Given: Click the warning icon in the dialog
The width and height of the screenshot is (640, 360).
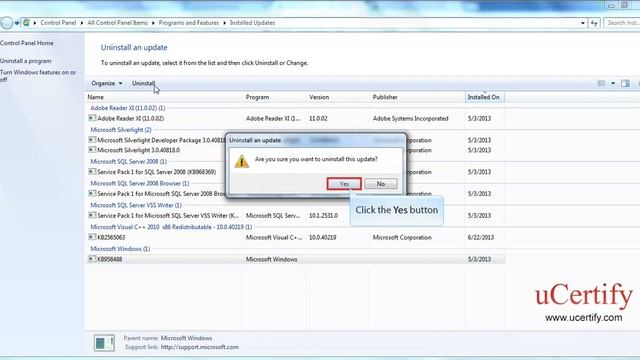Looking at the screenshot, I should tap(242, 161).
